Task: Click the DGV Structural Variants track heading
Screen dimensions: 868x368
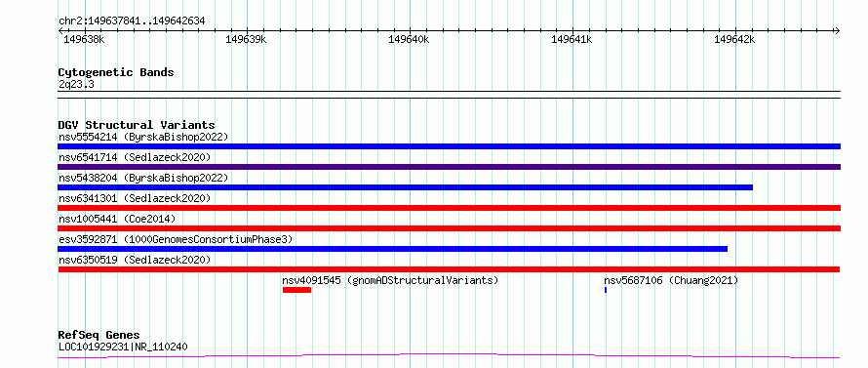Action: pos(137,125)
